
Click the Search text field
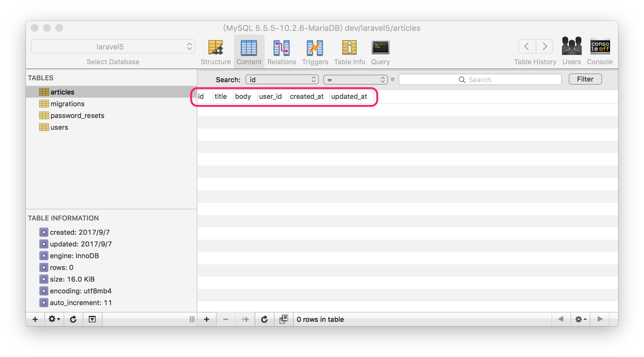click(x=480, y=80)
